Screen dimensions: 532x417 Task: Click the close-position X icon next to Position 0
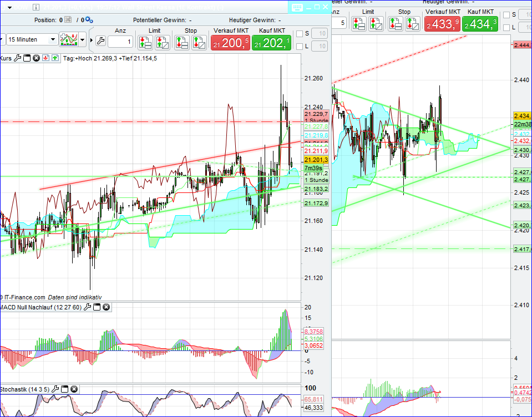68,19
